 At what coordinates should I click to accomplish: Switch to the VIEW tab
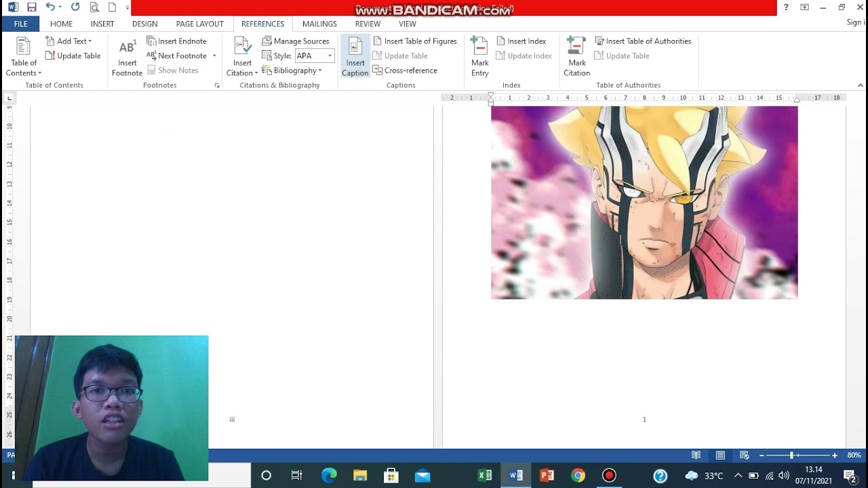pos(408,24)
